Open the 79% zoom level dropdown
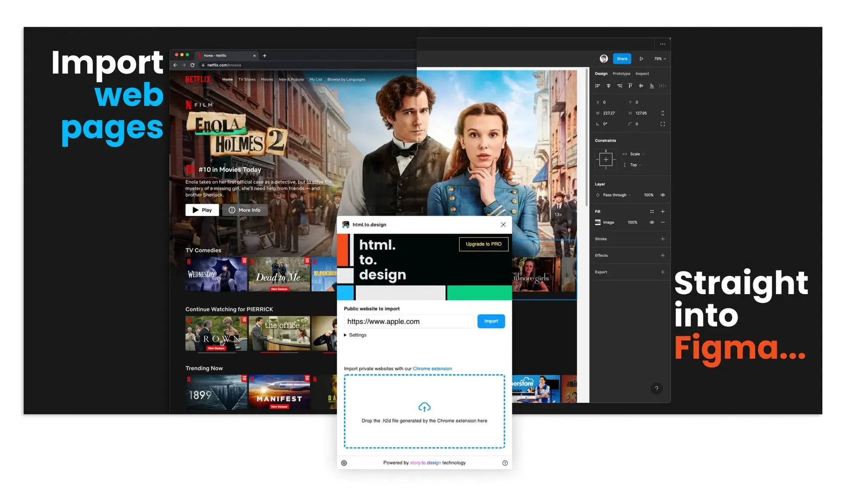The image size is (850, 504). (x=660, y=59)
